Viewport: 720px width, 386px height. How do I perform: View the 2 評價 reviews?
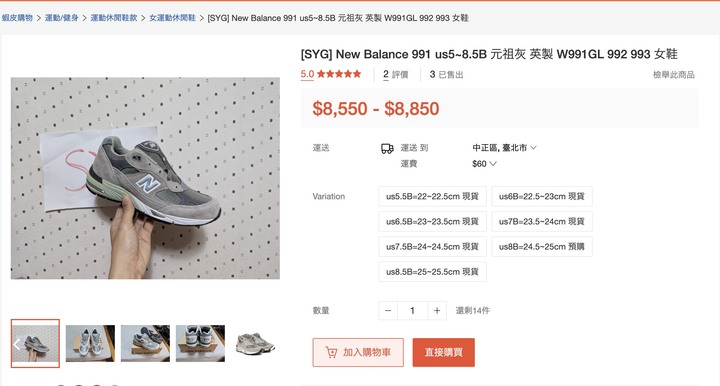tap(395, 74)
